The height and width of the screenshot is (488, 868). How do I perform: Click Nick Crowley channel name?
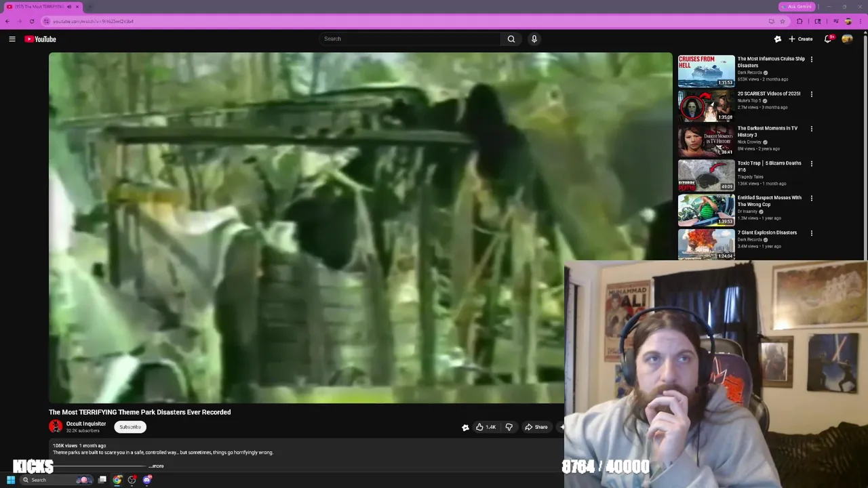[x=749, y=142]
